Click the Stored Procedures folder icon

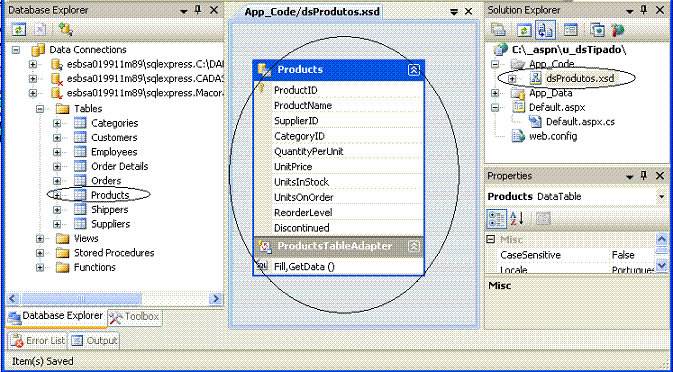point(63,253)
